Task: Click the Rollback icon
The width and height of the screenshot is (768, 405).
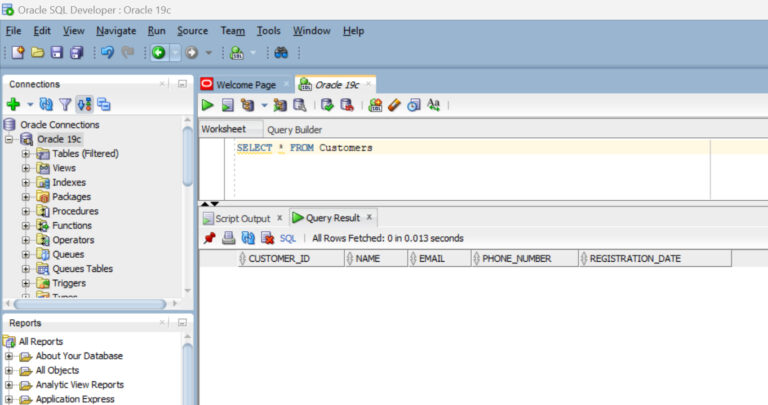Action: click(347, 105)
